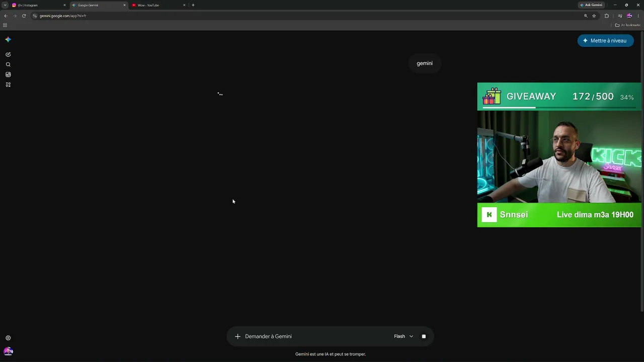Click the Snnsei channel name
The width and height of the screenshot is (644, 362).
pyautogui.click(x=514, y=215)
